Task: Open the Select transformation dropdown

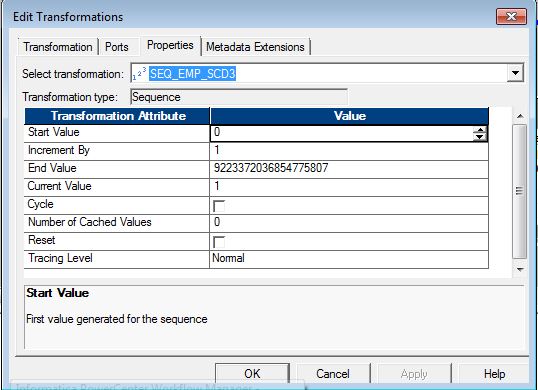Action: 515,73
